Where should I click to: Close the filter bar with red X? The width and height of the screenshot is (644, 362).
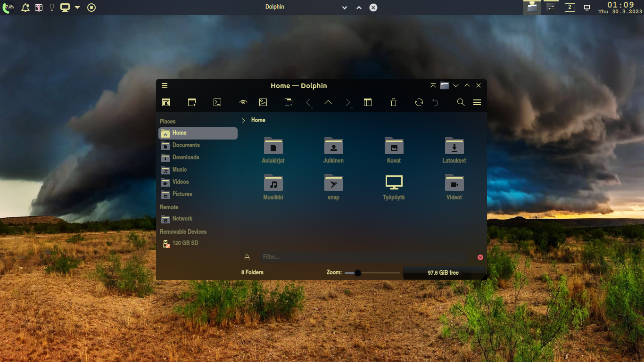click(480, 257)
